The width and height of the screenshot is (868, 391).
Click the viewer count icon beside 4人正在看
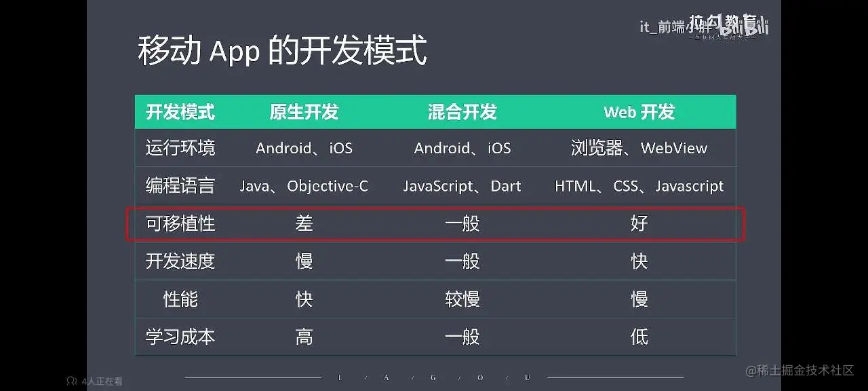[x=71, y=381]
